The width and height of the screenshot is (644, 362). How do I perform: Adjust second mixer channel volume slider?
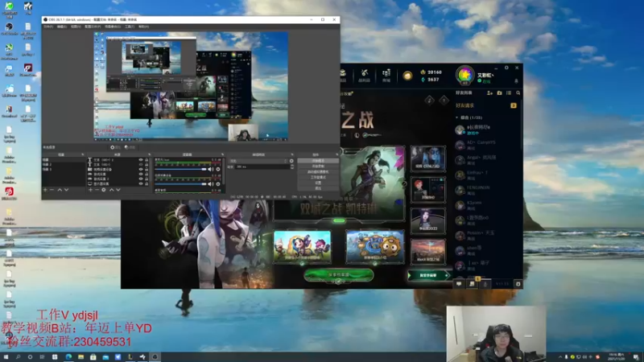coord(180,184)
